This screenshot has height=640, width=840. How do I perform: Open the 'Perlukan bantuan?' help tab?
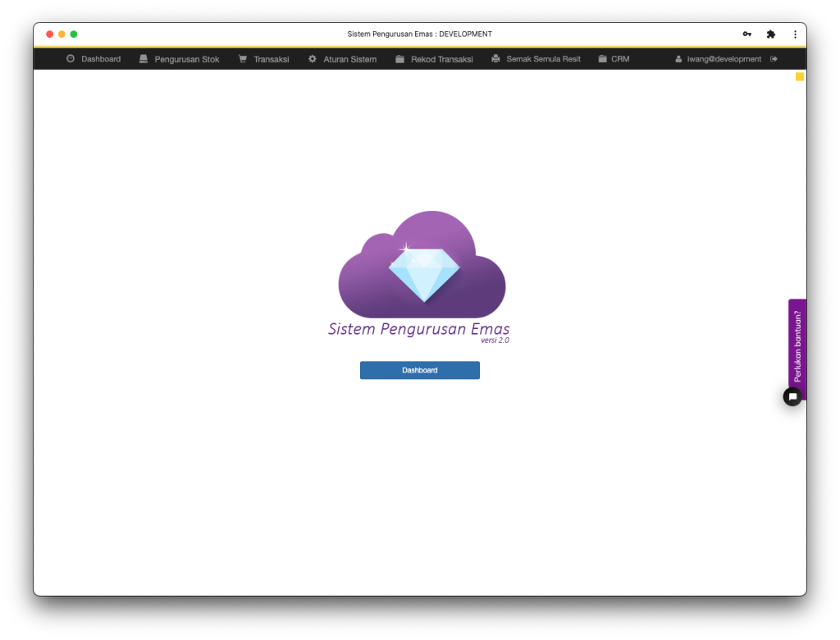pos(797,345)
